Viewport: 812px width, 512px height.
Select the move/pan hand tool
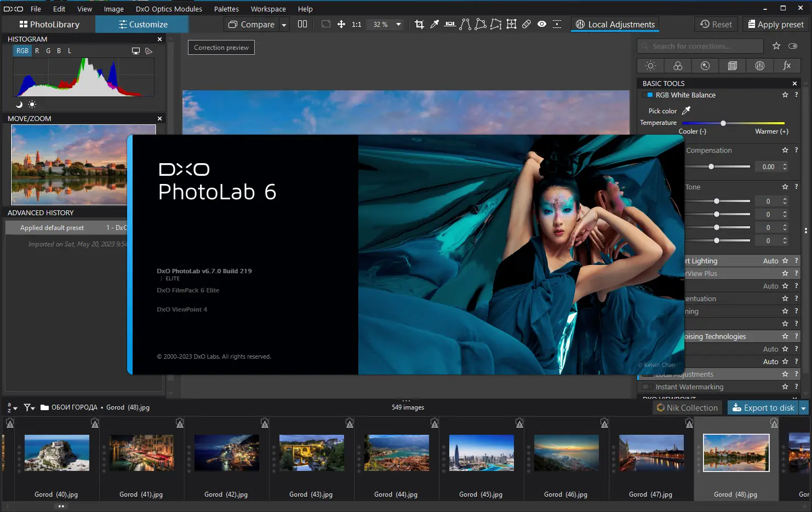tap(341, 24)
